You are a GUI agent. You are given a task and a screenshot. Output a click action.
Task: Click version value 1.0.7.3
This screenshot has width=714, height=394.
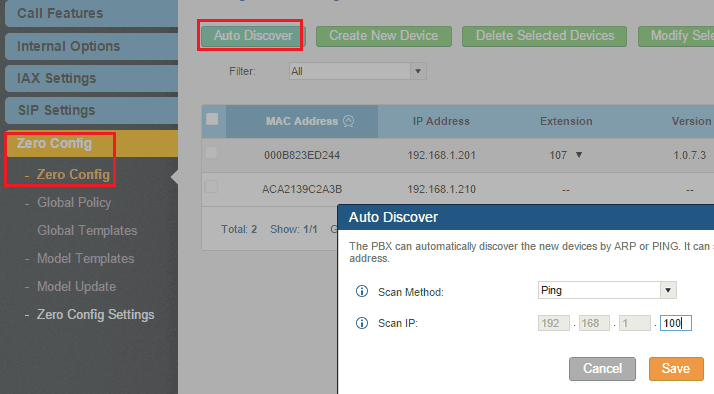[689, 155]
